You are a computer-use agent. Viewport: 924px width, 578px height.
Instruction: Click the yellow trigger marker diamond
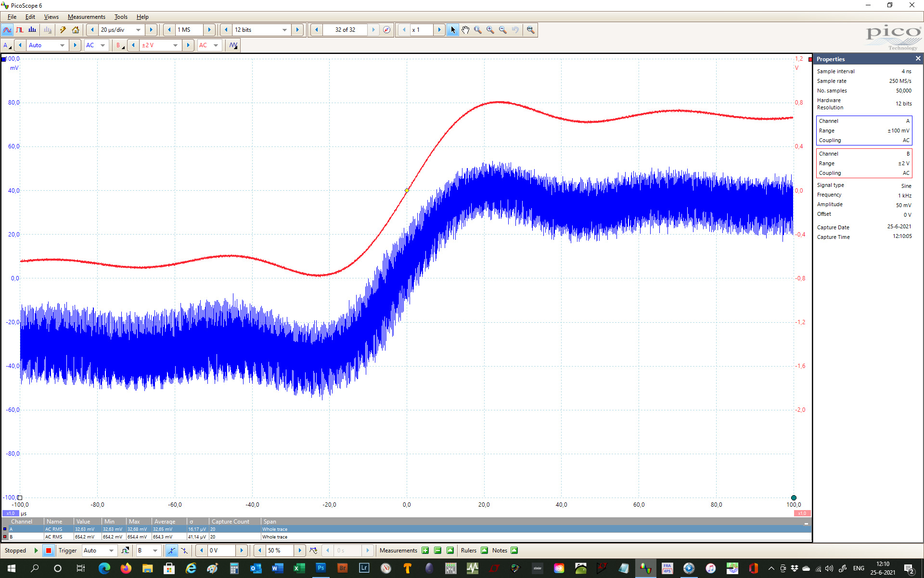[x=407, y=191]
